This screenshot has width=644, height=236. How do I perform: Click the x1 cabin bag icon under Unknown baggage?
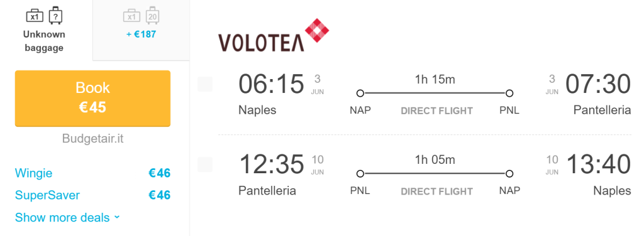35,17
